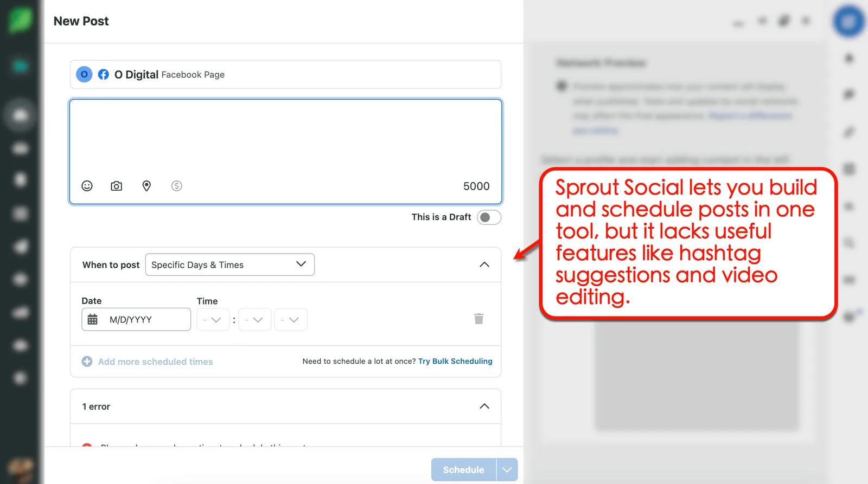Click the calendar icon in the Date field

pyautogui.click(x=93, y=320)
